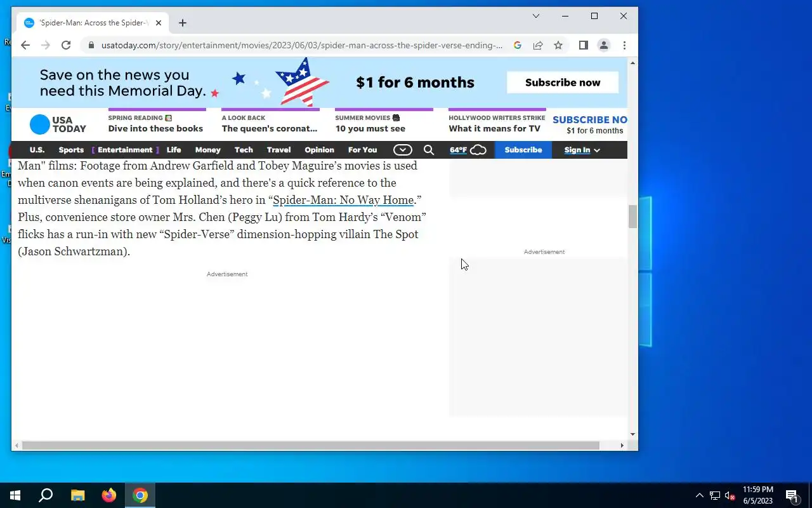This screenshot has width=812, height=508.
Task: Close the Spider-Man article tab
Action: tap(159, 23)
